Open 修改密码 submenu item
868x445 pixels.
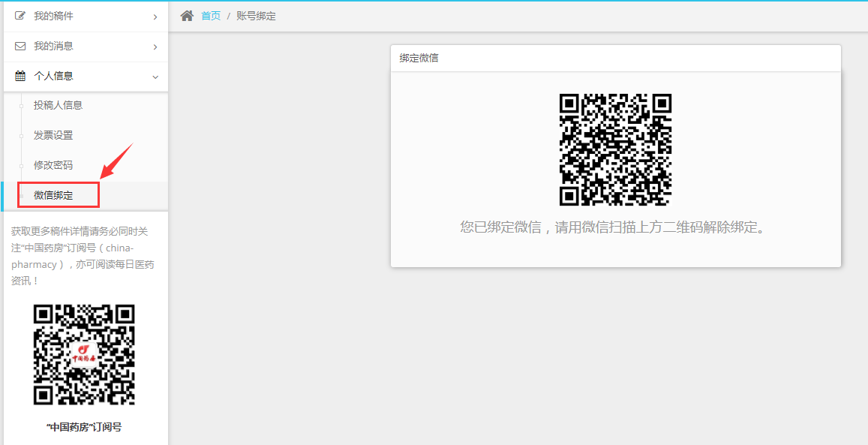click(53, 165)
